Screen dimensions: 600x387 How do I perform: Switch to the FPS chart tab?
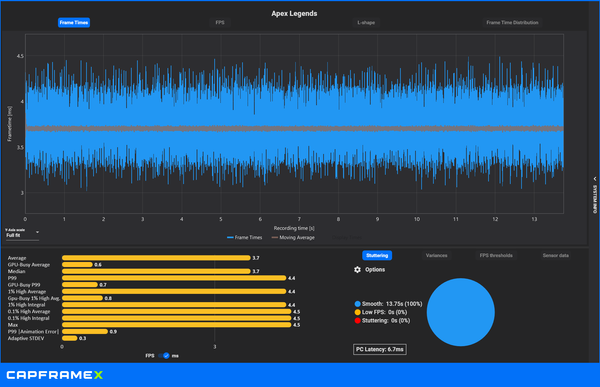pyautogui.click(x=220, y=23)
